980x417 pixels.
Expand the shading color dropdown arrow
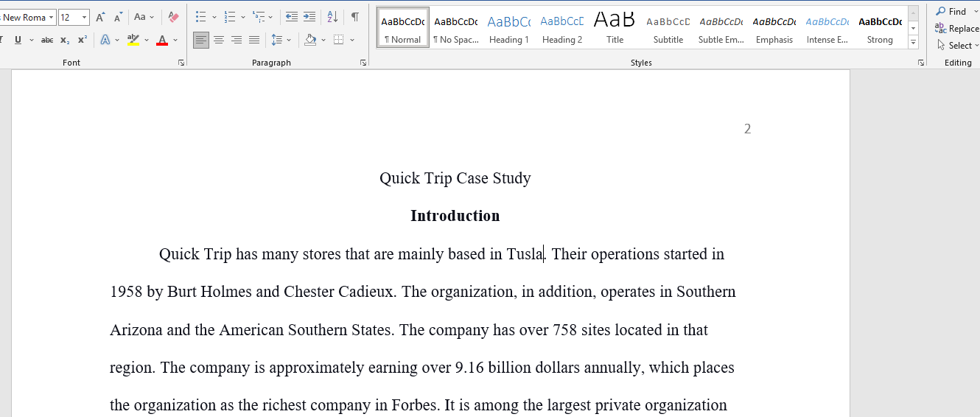click(x=323, y=40)
